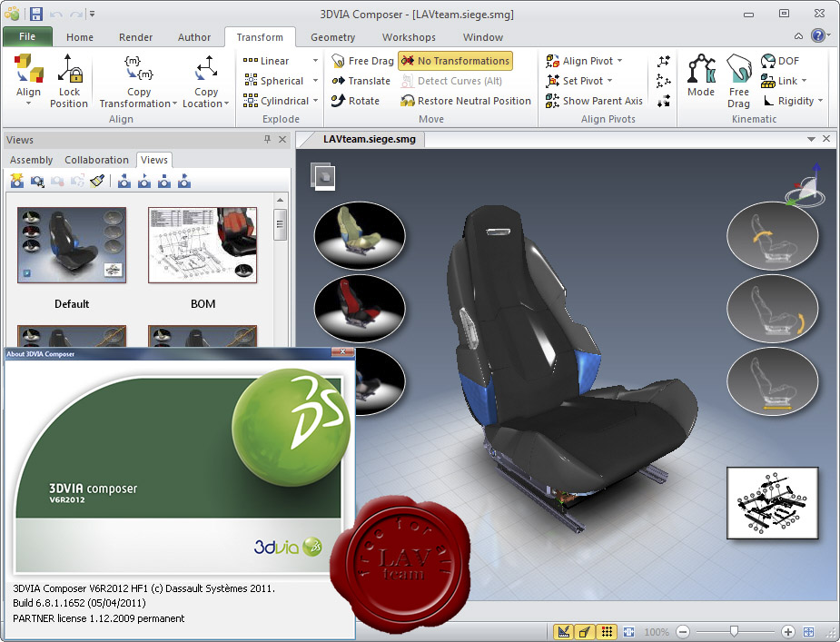Image resolution: width=840 pixels, height=642 pixels.
Task: Click the zoom in plus button
Action: (787, 632)
